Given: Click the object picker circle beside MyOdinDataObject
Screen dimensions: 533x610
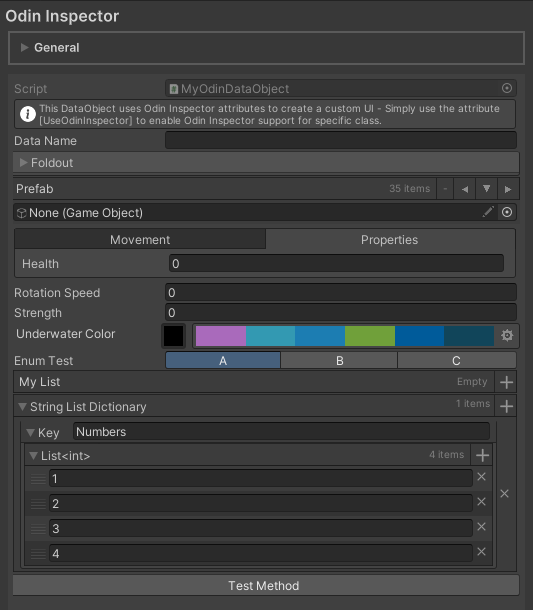Looking at the screenshot, I should 507,88.
